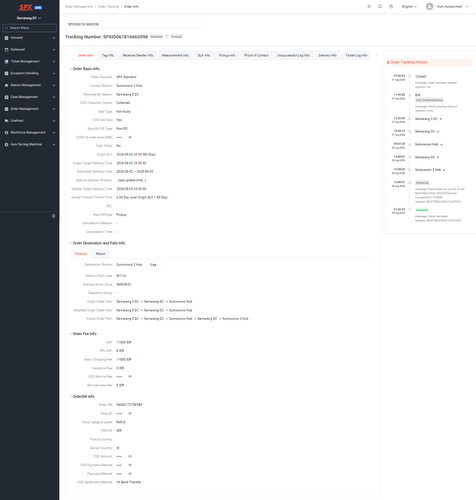The image size is (476, 500).
Task: Click the help icon in the top bar
Action: coord(369,6)
